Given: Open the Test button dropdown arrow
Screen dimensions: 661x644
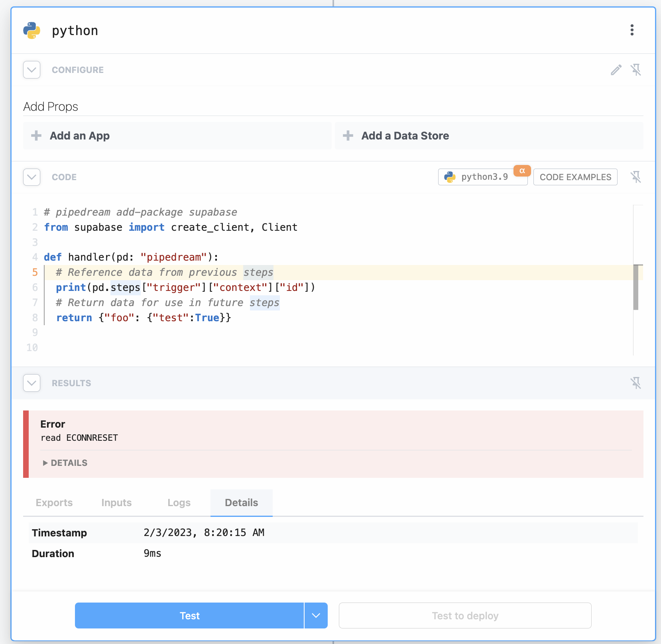Looking at the screenshot, I should [x=316, y=615].
